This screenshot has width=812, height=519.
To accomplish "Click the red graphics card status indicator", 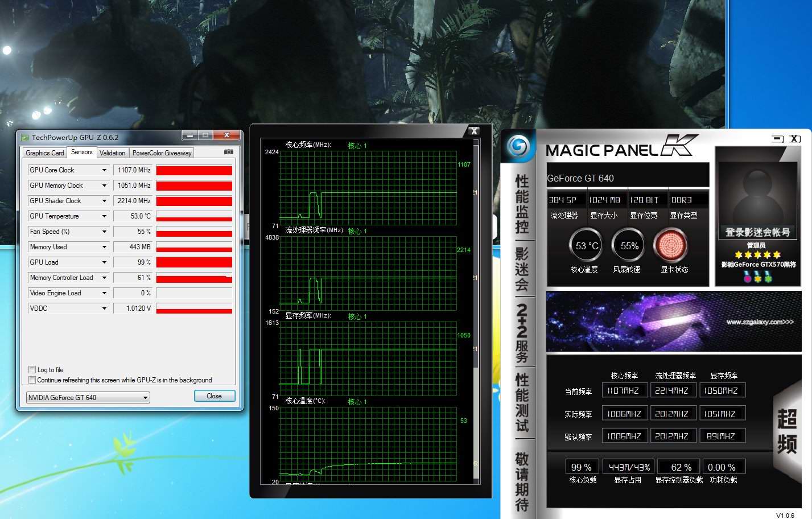I will pos(671,246).
